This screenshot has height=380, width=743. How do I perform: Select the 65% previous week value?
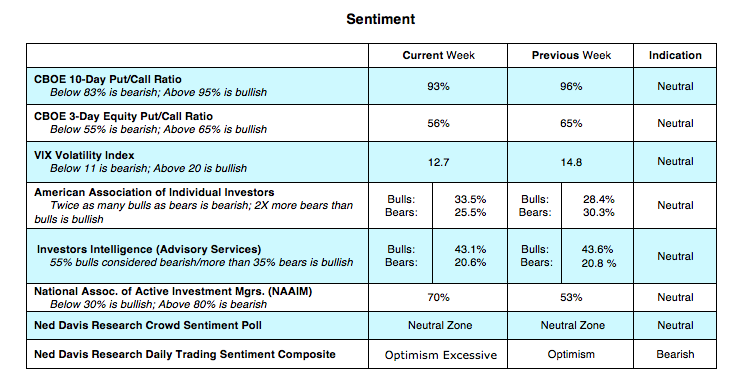point(571,124)
